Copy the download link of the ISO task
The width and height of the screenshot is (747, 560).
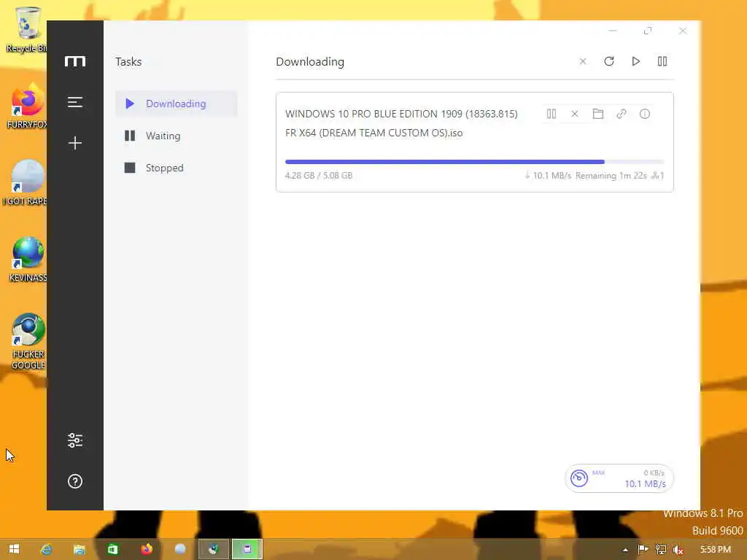click(622, 114)
